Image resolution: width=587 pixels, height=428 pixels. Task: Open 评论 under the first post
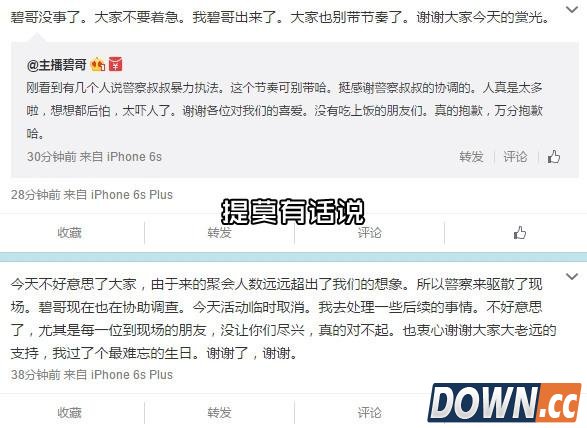369,233
